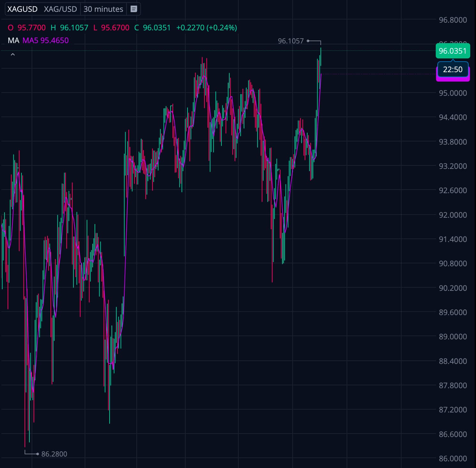Click the Open value 95.7700 in legend
This screenshot has width=476, height=468.
(x=31, y=27)
